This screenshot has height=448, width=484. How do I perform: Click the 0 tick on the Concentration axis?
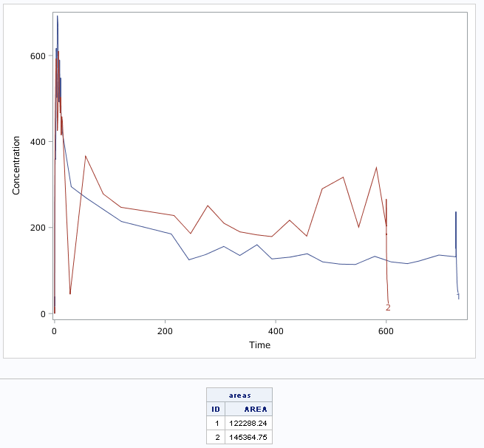point(44,314)
